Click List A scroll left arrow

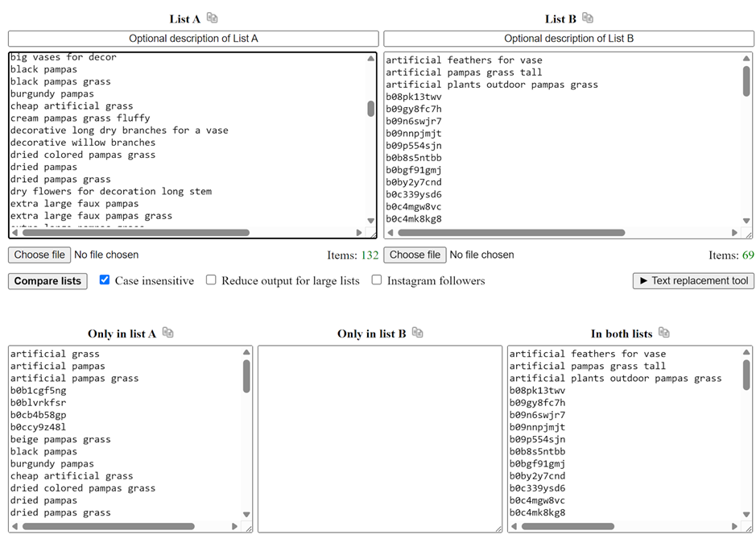tap(15, 233)
